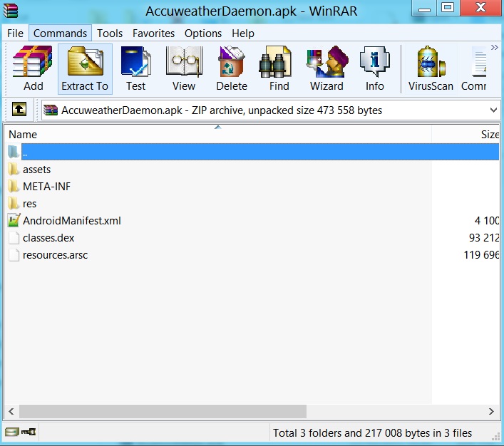Select the assets folder row
Image resolution: width=504 pixels, height=446 pixels.
tap(252, 170)
